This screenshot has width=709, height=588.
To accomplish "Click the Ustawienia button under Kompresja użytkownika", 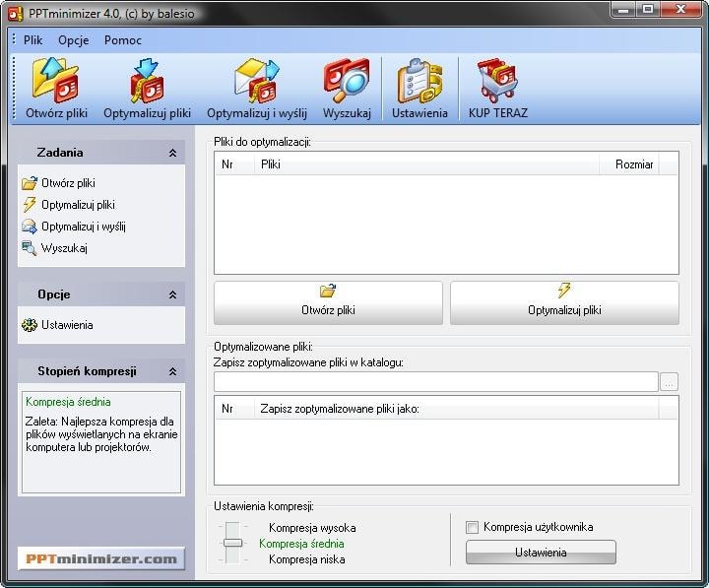I will [x=541, y=553].
